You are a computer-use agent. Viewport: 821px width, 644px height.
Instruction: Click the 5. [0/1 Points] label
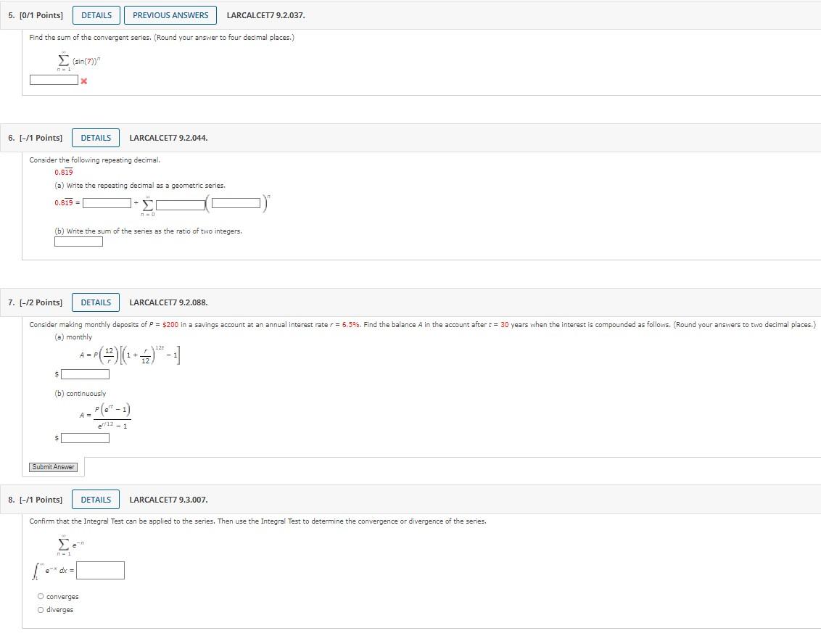coord(36,15)
